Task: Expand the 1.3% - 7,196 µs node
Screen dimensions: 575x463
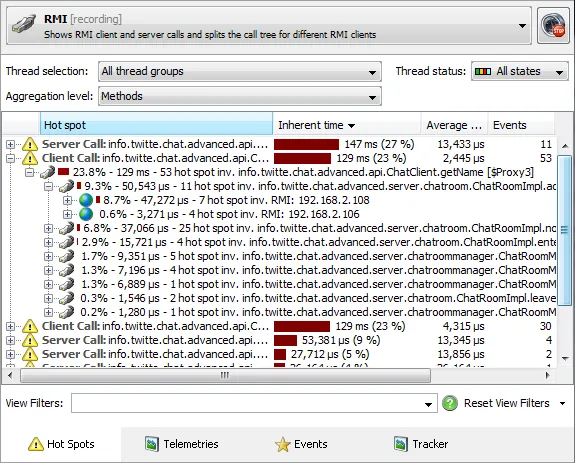Action: (48, 271)
